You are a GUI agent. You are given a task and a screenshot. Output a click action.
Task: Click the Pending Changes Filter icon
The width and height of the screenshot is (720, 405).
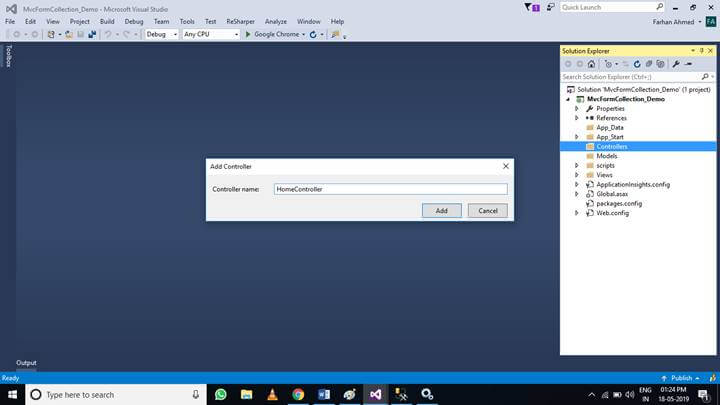click(x=608, y=64)
